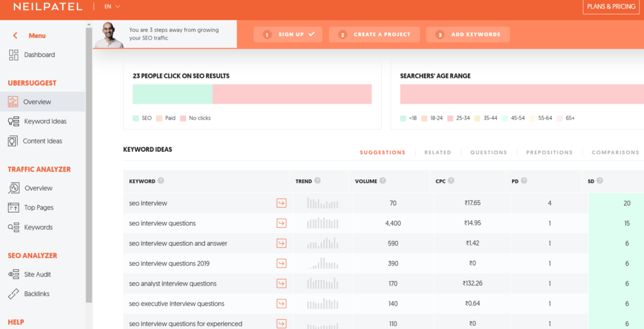
Task: Click the SIGN UP step button
Action: pyautogui.click(x=288, y=35)
